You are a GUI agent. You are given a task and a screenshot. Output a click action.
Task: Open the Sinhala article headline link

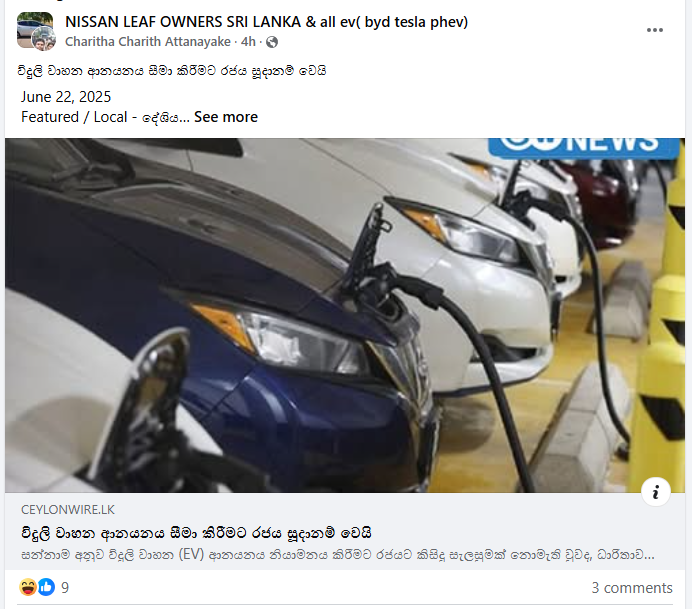[196, 533]
